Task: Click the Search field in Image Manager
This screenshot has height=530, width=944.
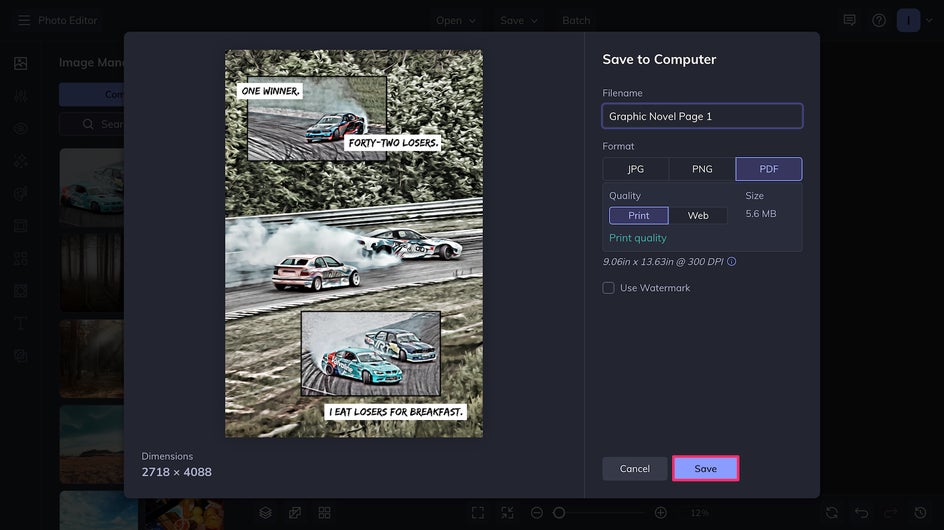Action: tap(92, 124)
